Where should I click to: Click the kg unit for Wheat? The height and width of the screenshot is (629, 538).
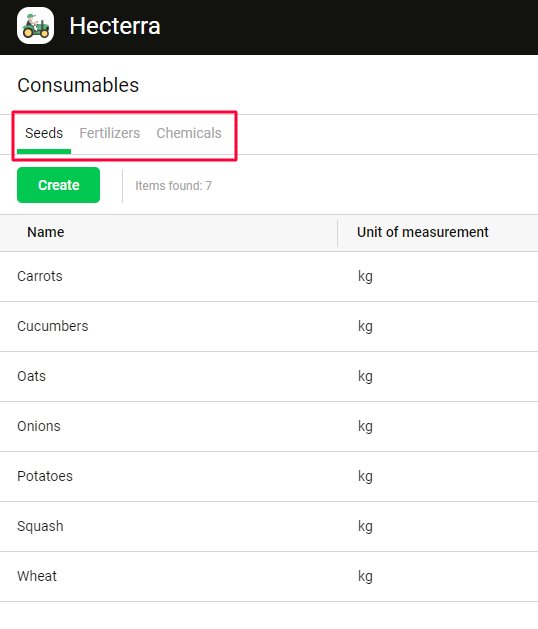(x=365, y=577)
